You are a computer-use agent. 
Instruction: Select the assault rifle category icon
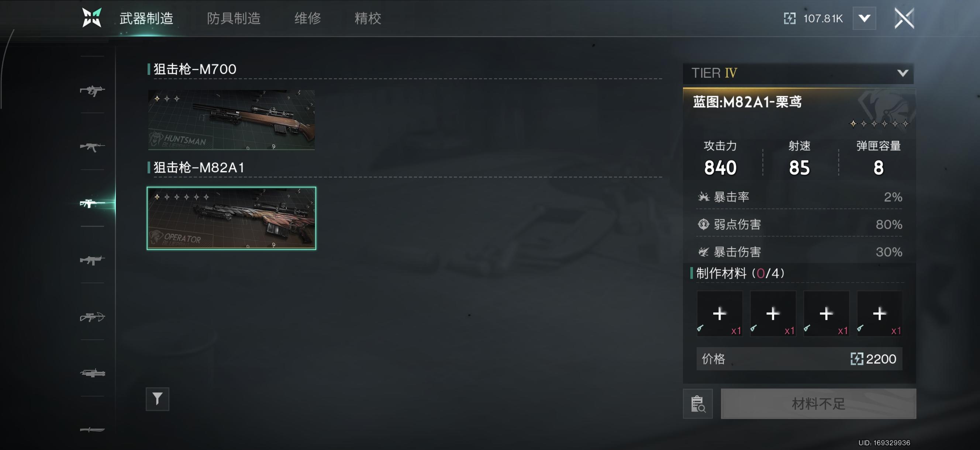tap(92, 146)
